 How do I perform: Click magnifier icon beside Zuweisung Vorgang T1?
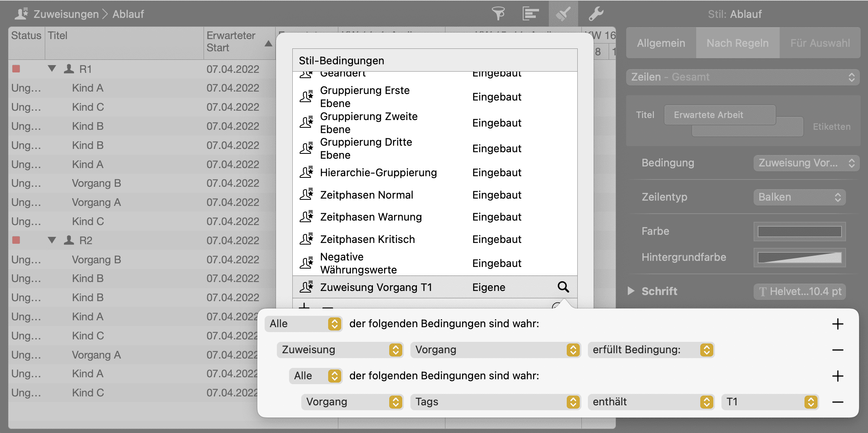pyautogui.click(x=563, y=287)
